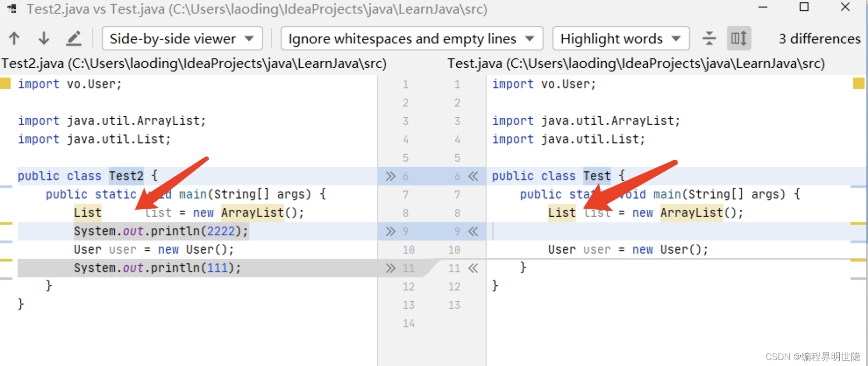Close the diff window
The height and width of the screenshot is (366, 868).
pos(845,7)
